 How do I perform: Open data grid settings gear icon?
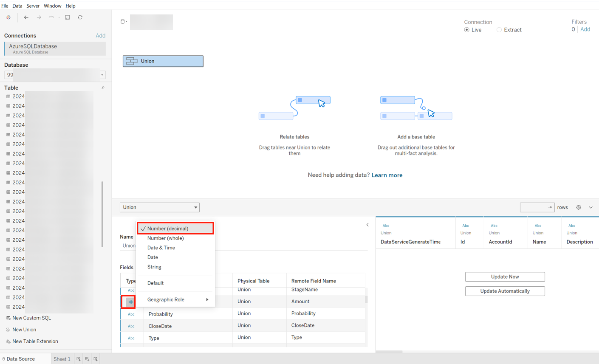(579, 207)
